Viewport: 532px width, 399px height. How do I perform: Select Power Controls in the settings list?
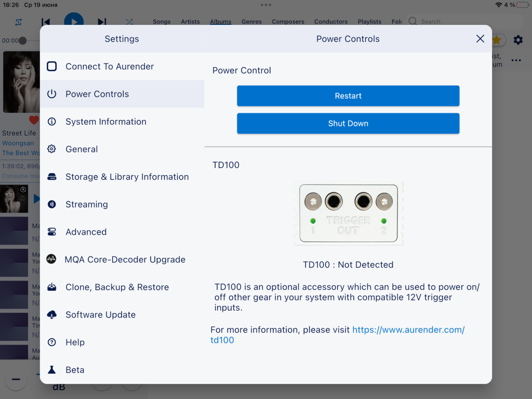122,94
